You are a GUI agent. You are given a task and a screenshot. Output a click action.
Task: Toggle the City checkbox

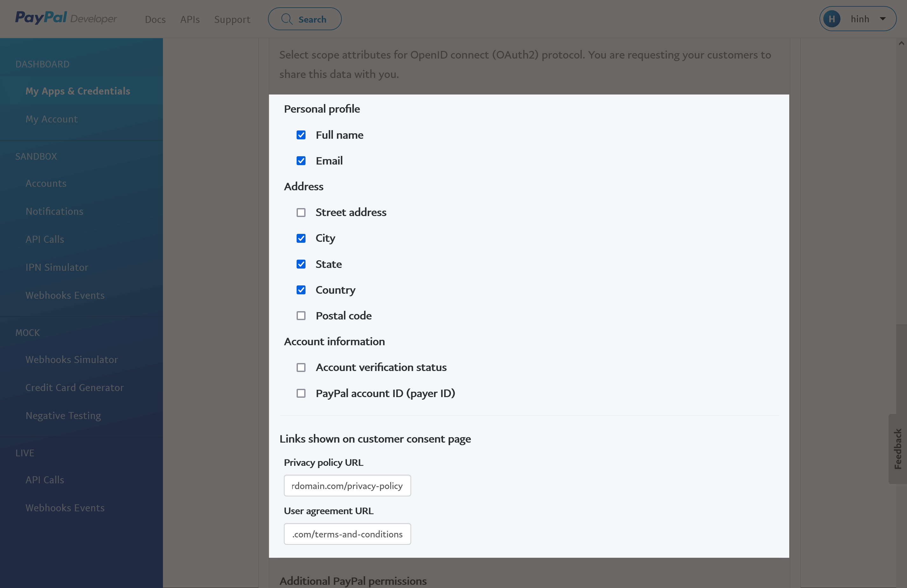pyautogui.click(x=301, y=238)
